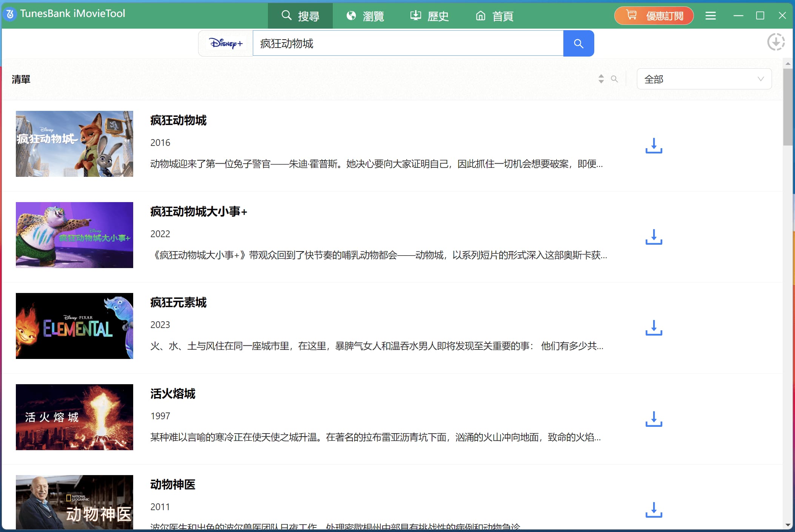Click the list filter search magnifier

[614, 79]
